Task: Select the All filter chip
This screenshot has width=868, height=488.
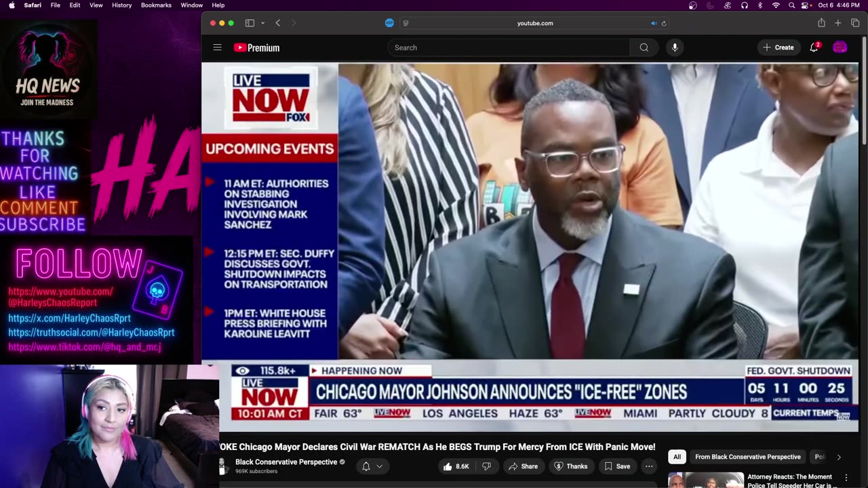Action: pos(677,457)
